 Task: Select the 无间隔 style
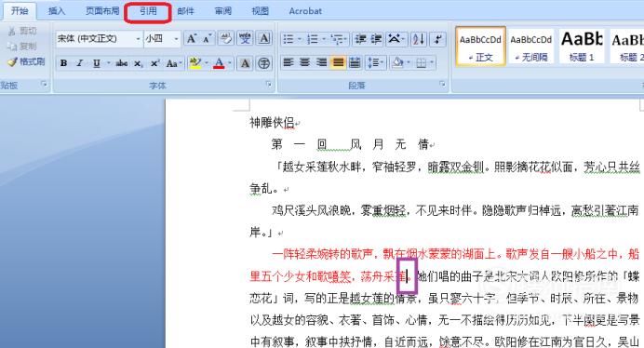click(531, 46)
